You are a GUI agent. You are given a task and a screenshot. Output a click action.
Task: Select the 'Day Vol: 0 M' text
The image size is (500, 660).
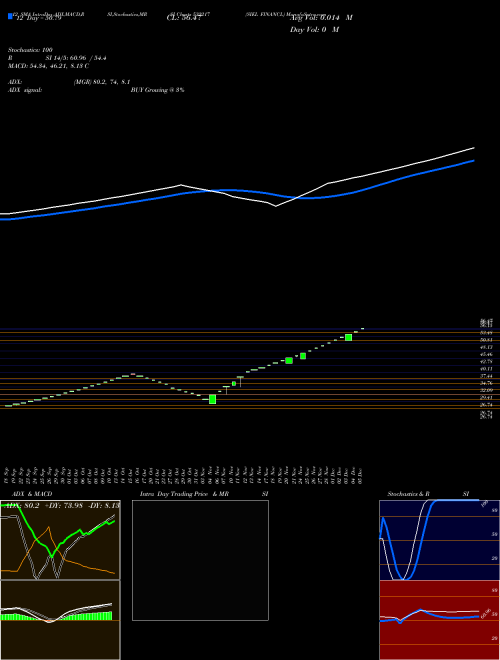314,30
